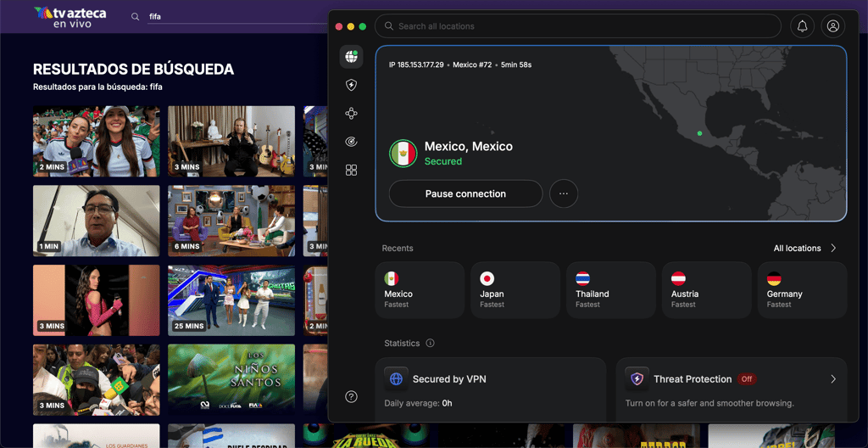
Task: Pause the VPN connection
Action: [x=465, y=194]
